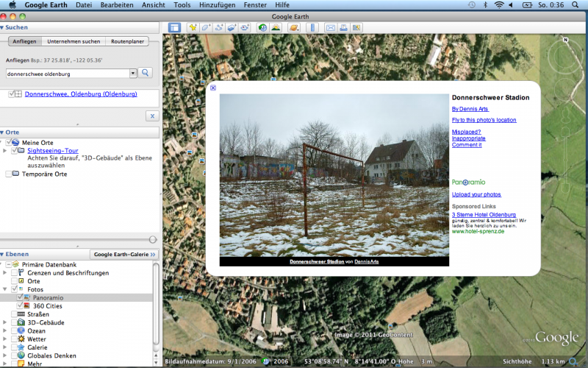Expand the Sightseeing-Tour folder
This screenshot has height=368, width=588.
(6, 150)
